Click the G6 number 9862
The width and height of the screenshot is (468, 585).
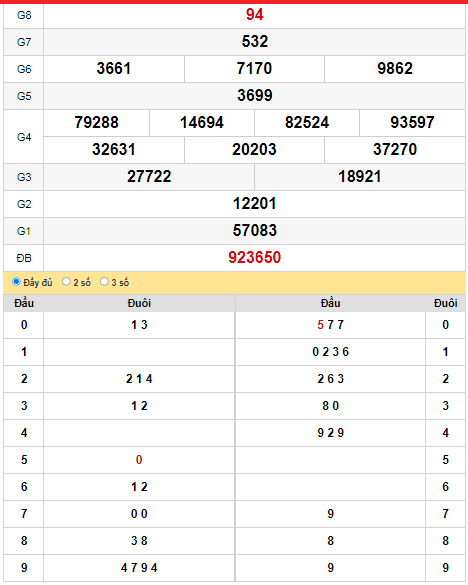coord(395,69)
